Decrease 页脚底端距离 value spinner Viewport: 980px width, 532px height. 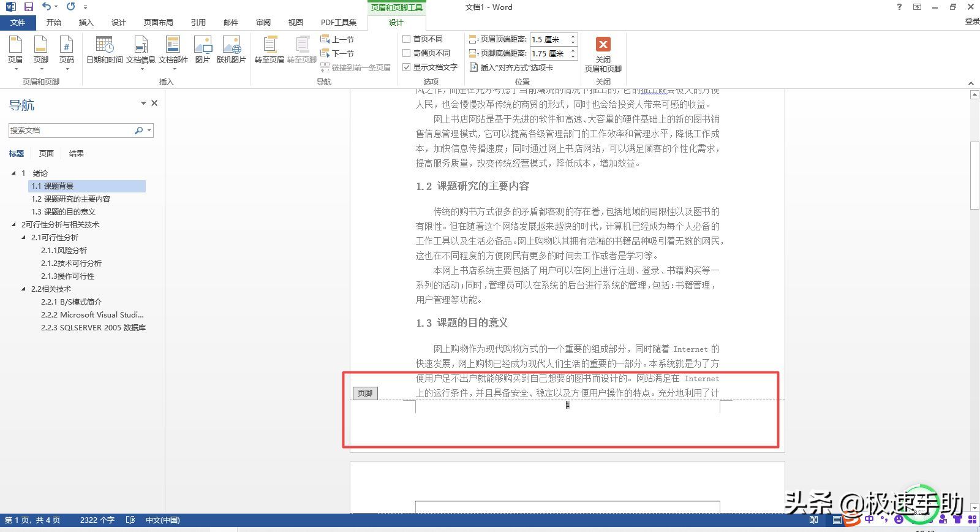[573, 56]
